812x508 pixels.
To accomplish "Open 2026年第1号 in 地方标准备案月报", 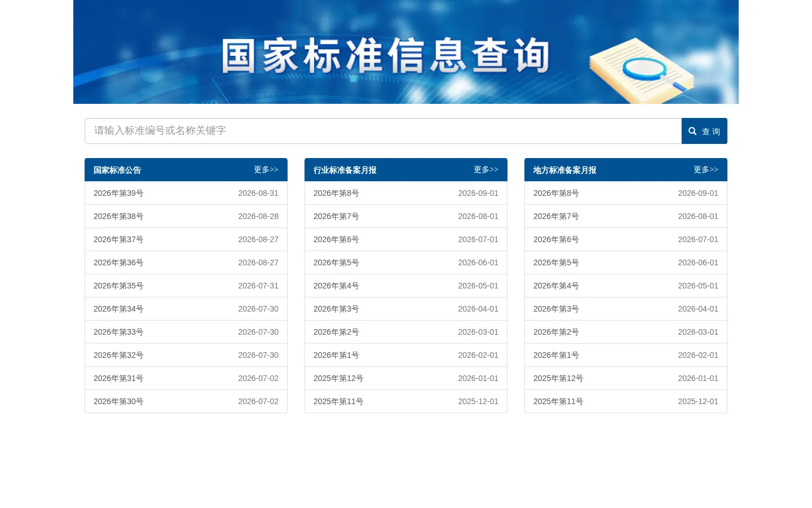I will (x=556, y=355).
